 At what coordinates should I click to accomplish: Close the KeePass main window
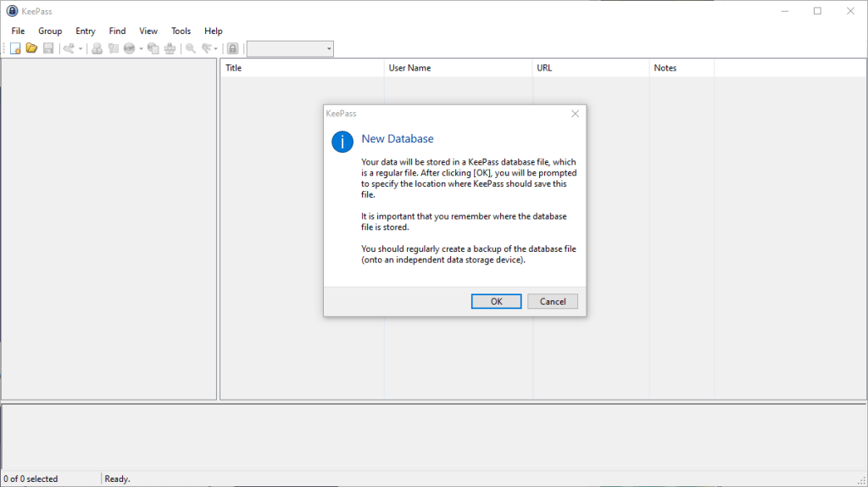850,11
